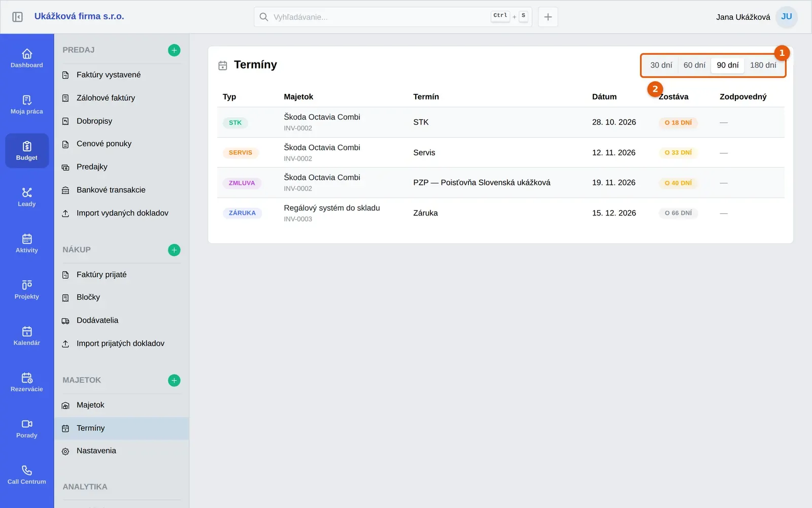Open the JU user avatar
The height and width of the screenshot is (508, 812).
click(x=787, y=17)
